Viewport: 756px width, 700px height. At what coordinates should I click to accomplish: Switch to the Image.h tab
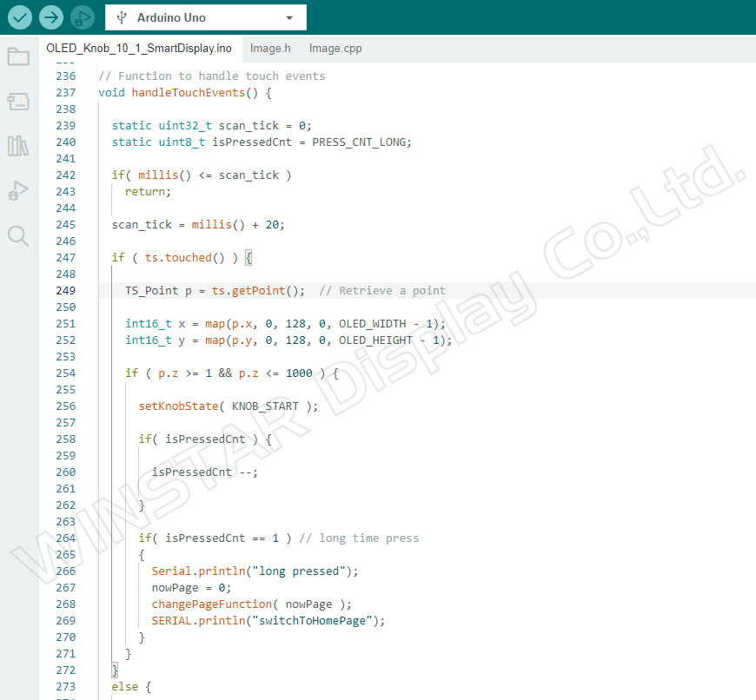pos(270,48)
